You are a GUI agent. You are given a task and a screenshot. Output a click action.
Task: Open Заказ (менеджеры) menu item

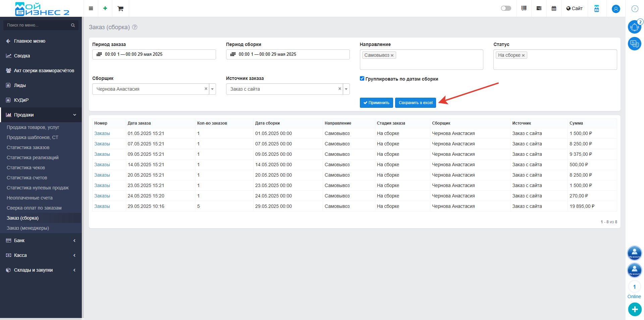28,228
